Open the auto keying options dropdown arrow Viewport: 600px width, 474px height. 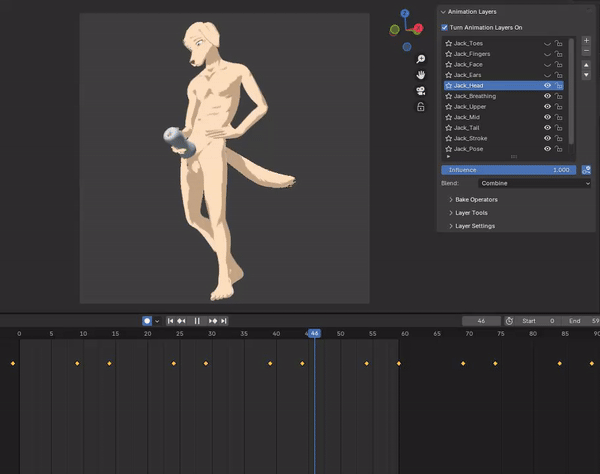tap(157, 321)
